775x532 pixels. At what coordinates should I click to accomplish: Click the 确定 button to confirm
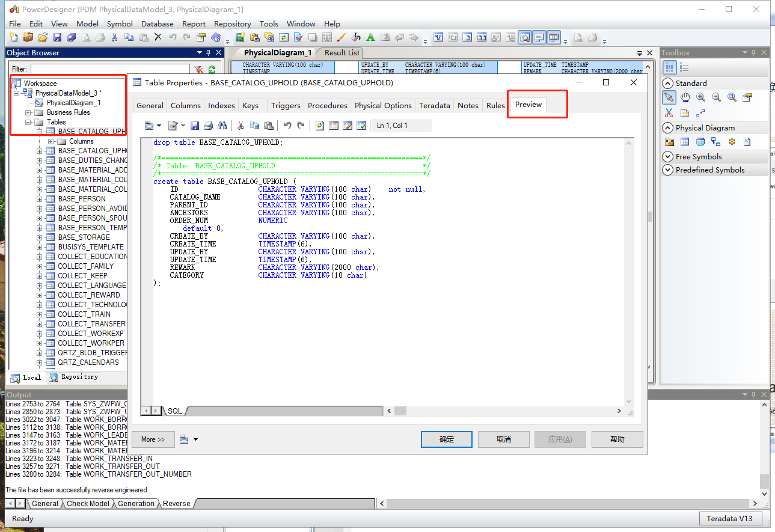[x=446, y=439]
